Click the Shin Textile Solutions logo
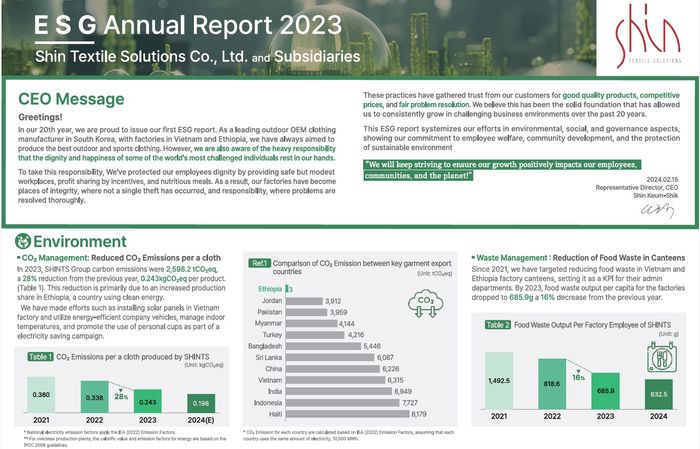 [x=648, y=37]
